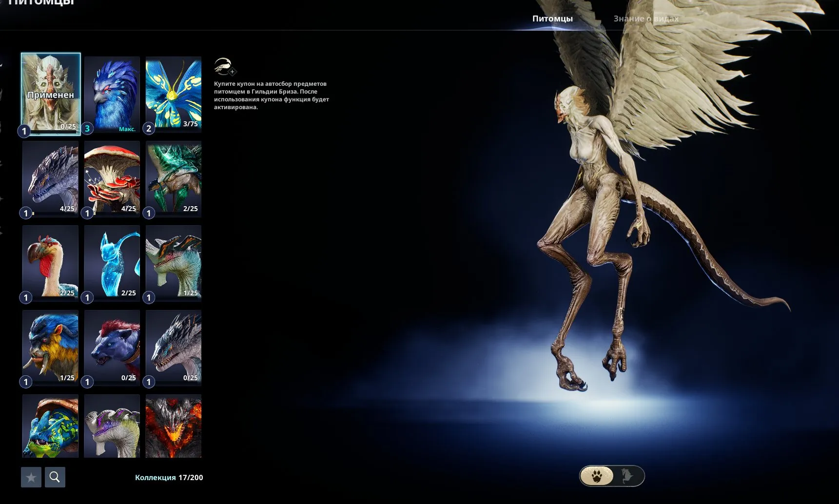This screenshot has width=839, height=504.
Task: Choose the lava demon pet card
Action: pyautogui.click(x=174, y=426)
